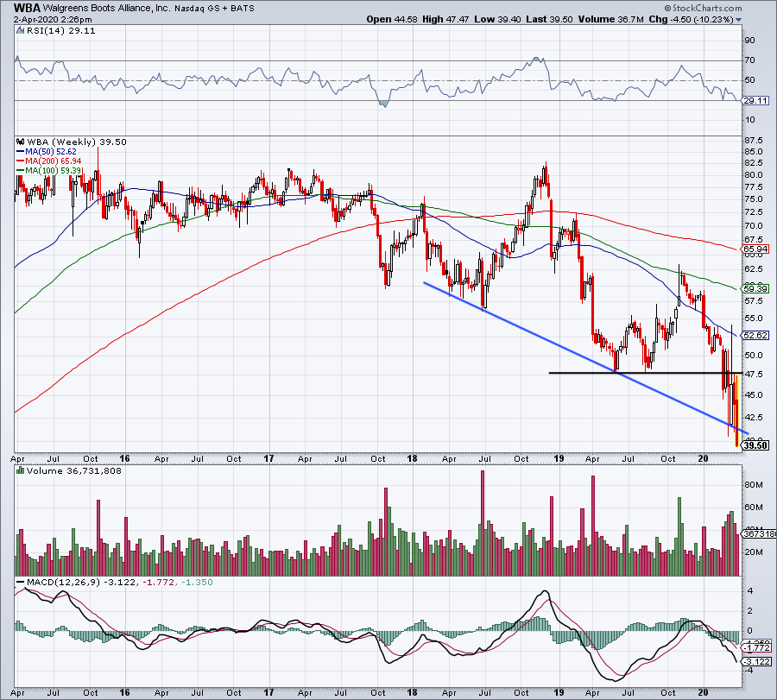Click the Volume legend icon

coord(21,470)
